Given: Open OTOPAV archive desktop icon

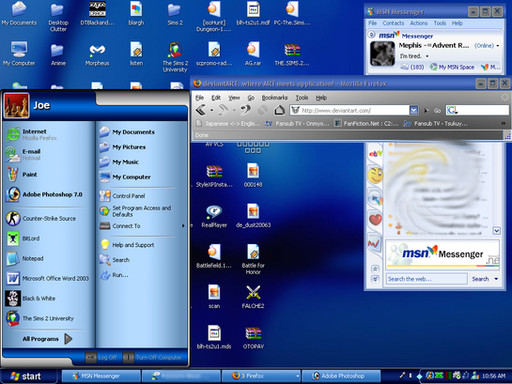Looking at the screenshot, I should pyautogui.click(x=253, y=338).
